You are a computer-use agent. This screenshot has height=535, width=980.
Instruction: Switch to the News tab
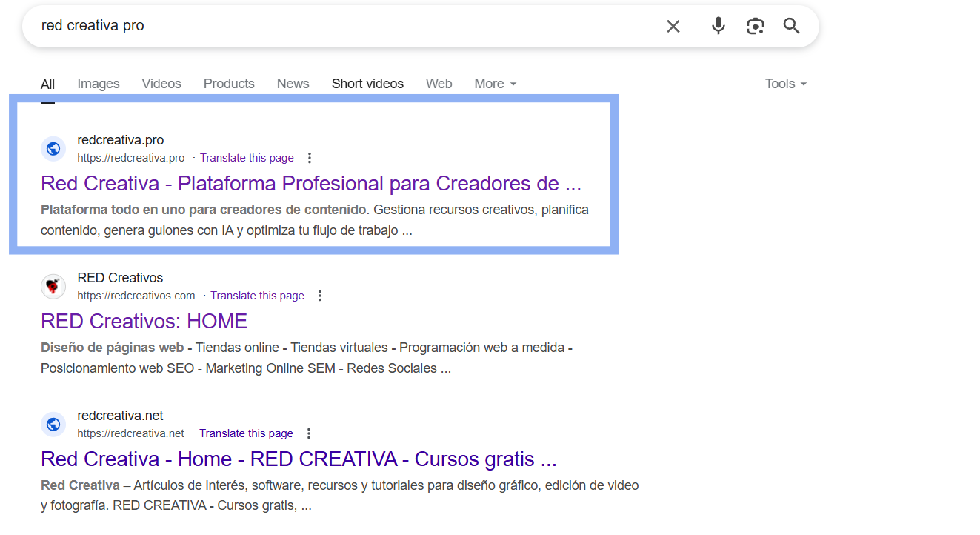(293, 84)
